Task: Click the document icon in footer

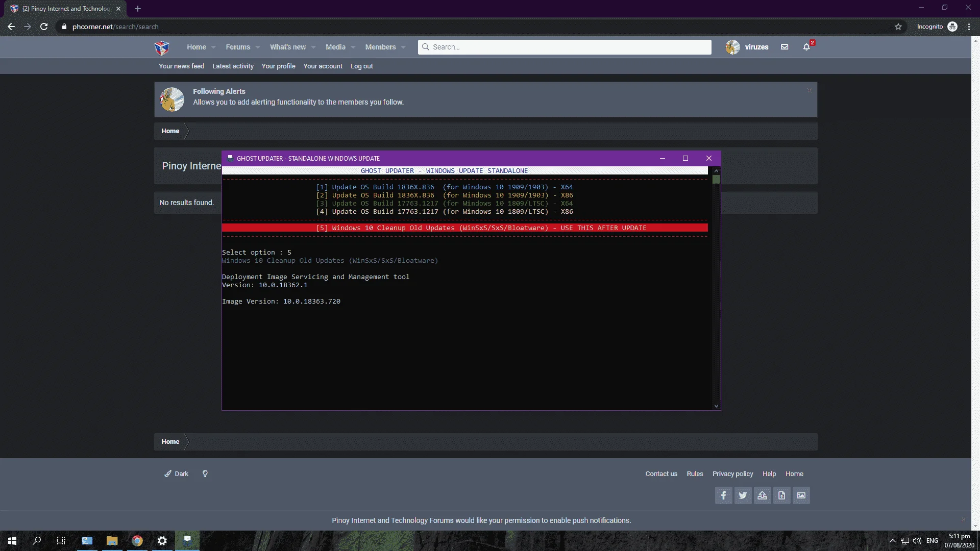Action: (781, 495)
